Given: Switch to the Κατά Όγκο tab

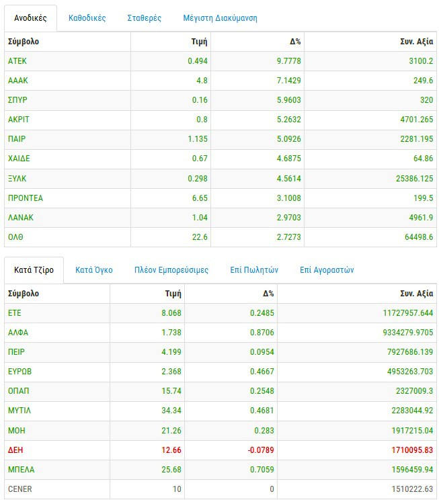Looking at the screenshot, I should click(94, 270).
